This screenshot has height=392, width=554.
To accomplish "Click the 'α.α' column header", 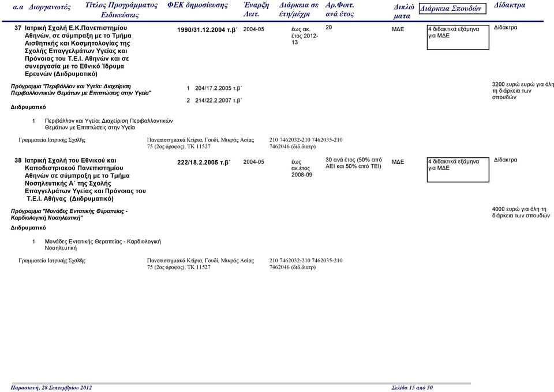I will click(18, 7).
